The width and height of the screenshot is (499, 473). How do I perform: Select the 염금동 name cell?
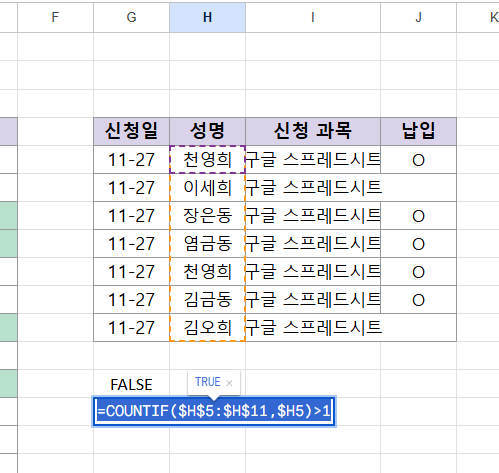(207, 244)
